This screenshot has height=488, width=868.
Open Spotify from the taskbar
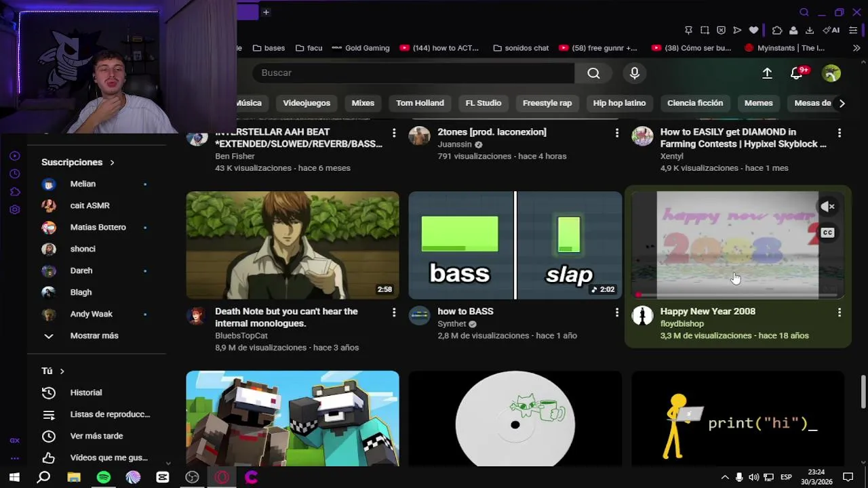click(104, 477)
